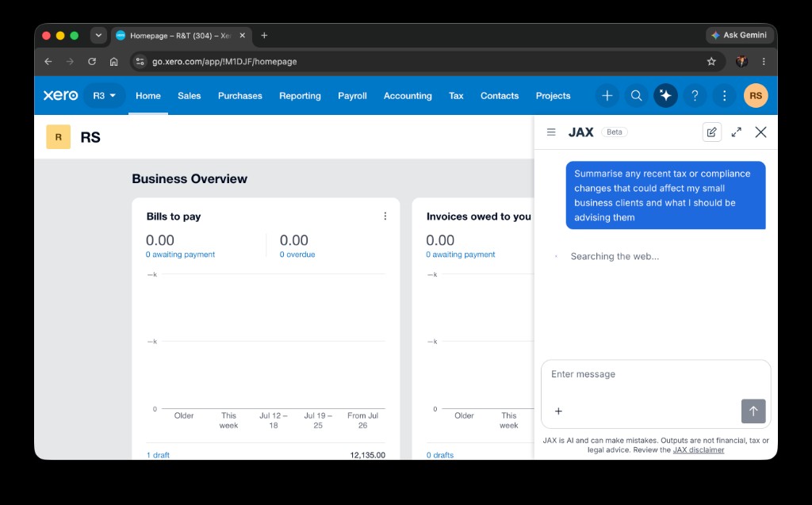This screenshot has height=505, width=812.
Task: Reload the browser page
Action: pos(92,62)
